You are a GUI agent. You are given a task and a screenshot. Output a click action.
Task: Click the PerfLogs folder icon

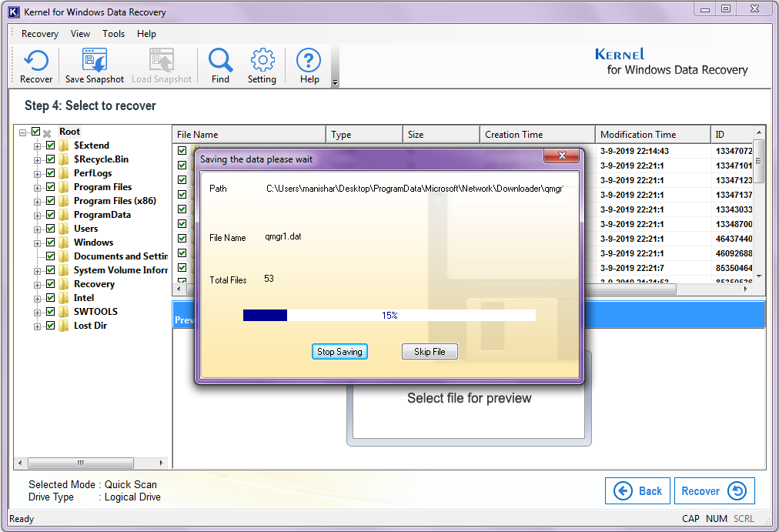[64, 173]
